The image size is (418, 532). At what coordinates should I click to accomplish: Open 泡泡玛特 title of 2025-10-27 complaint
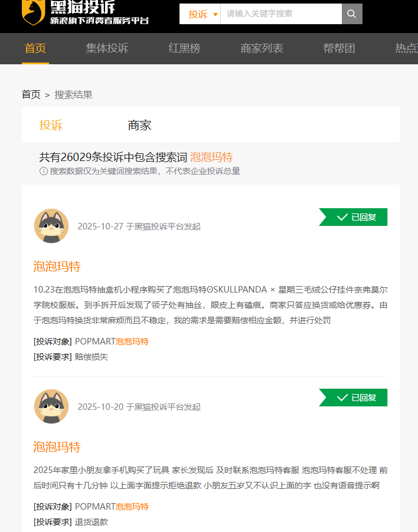(57, 267)
